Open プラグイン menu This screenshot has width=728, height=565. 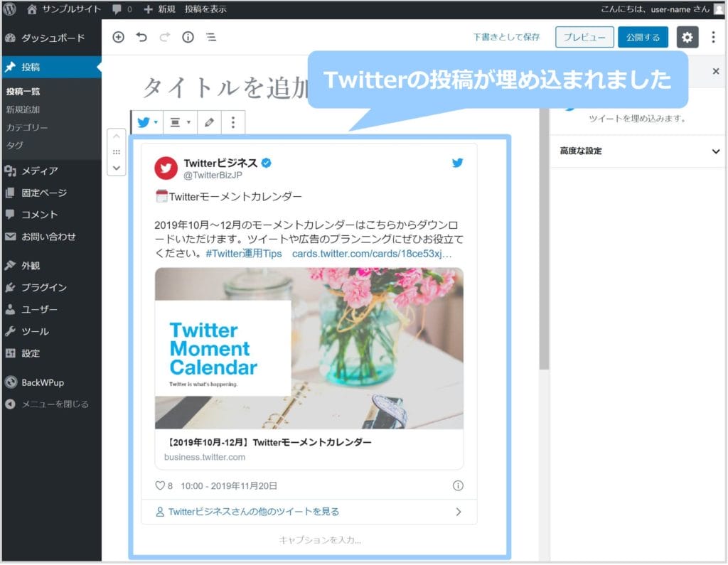point(51,287)
